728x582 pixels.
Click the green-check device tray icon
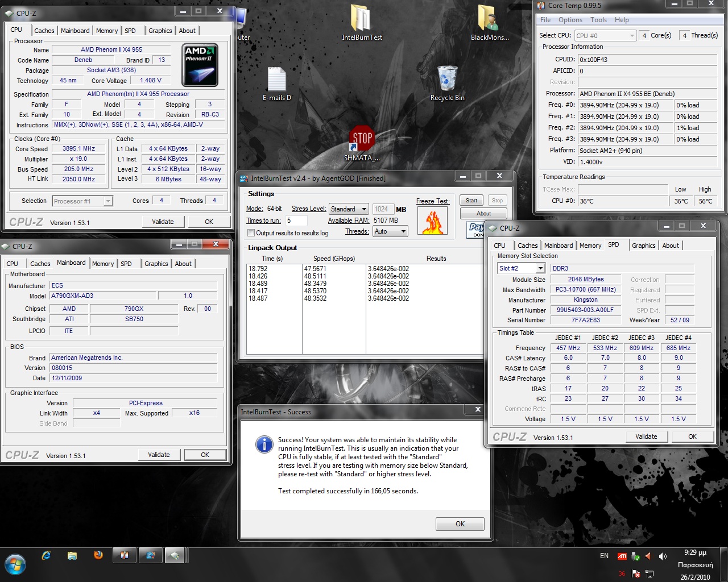636,556
